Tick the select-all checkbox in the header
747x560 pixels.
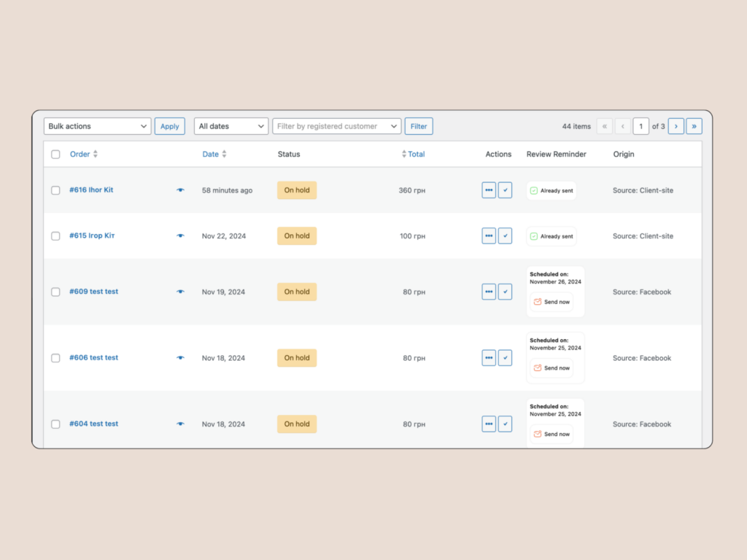pyautogui.click(x=55, y=155)
